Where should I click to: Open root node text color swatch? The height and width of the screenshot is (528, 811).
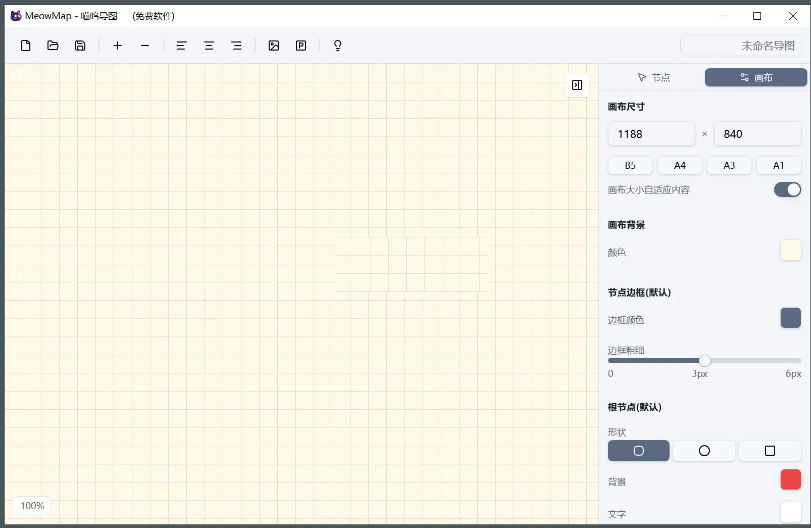(x=790, y=512)
